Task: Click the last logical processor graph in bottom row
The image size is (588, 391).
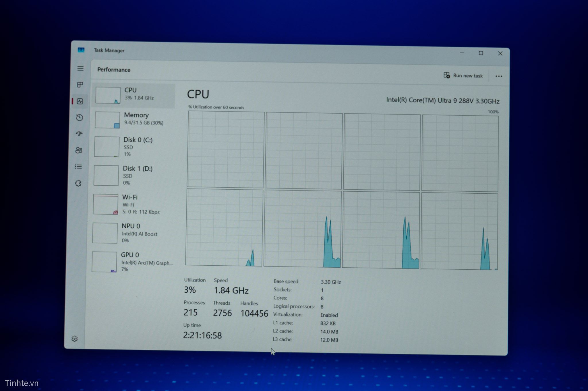Action: pos(459,231)
